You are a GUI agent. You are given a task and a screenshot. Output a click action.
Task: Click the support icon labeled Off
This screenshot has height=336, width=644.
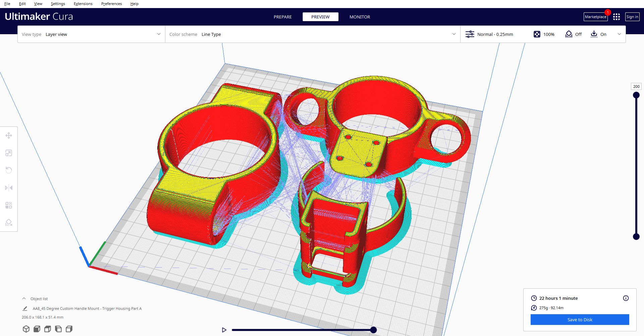coord(569,34)
